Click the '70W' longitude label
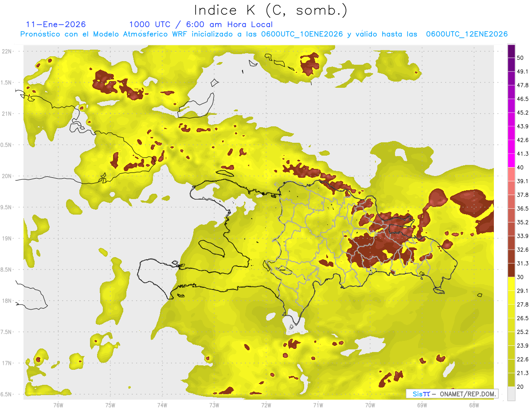The image size is (532, 411). pos(370,405)
